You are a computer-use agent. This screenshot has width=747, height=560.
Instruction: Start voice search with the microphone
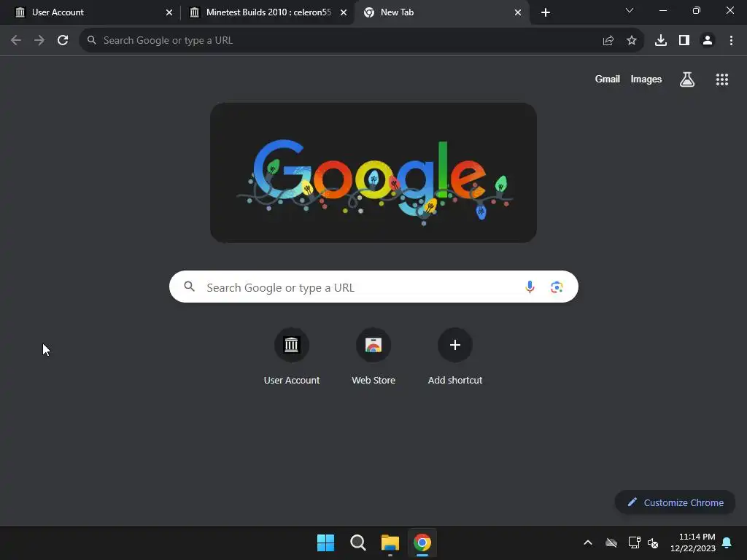click(x=530, y=287)
